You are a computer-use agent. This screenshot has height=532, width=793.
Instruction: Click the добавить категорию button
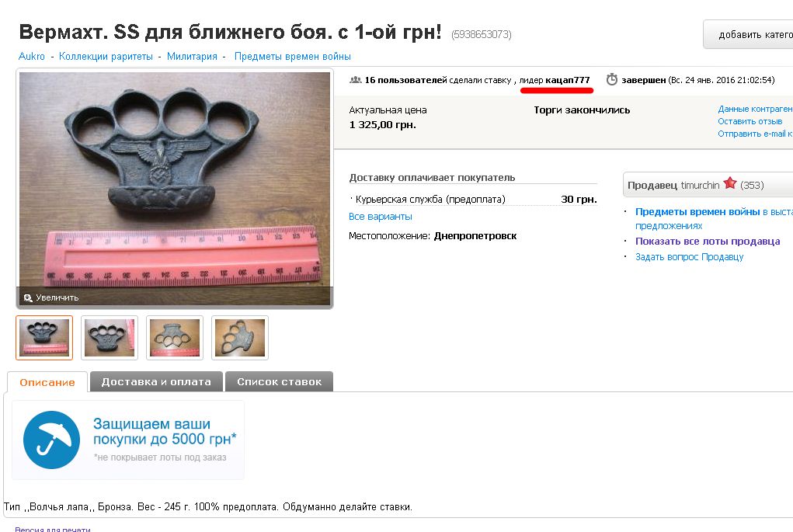point(749,34)
